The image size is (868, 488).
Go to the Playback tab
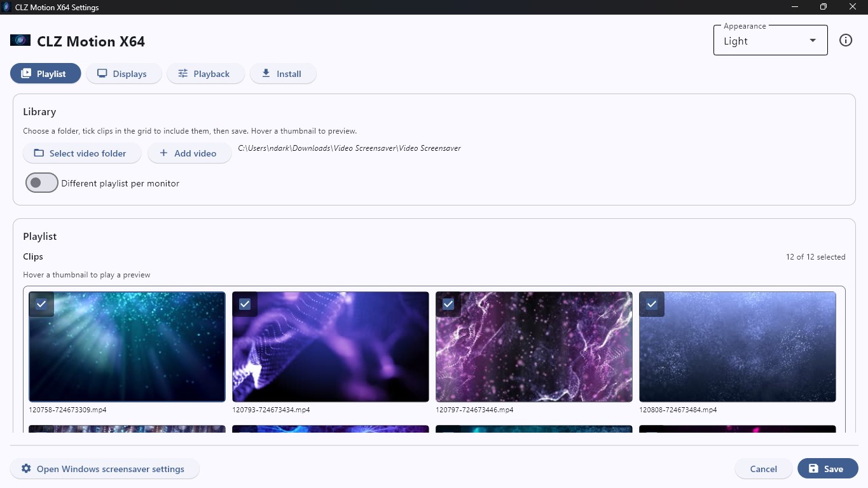tap(205, 74)
